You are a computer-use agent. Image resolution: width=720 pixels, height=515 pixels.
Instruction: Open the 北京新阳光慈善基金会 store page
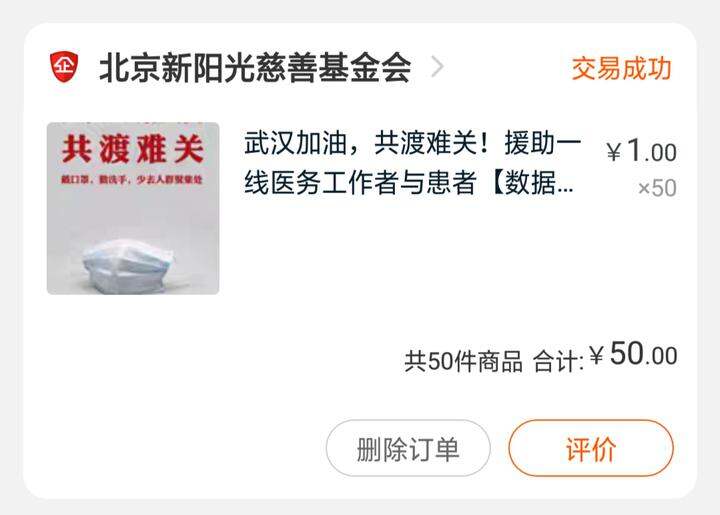point(255,68)
